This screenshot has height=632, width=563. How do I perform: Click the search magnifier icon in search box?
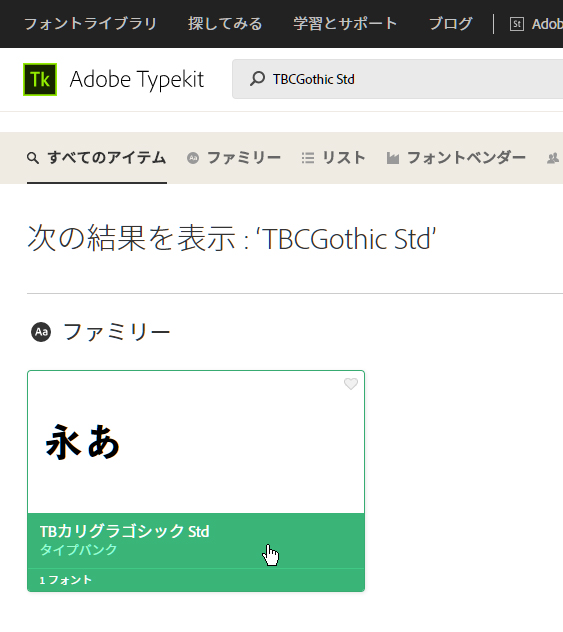click(x=257, y=79)
